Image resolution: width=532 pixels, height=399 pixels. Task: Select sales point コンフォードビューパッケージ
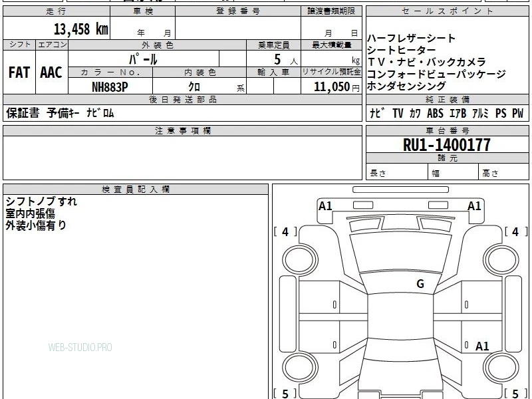tap(436, 74)
